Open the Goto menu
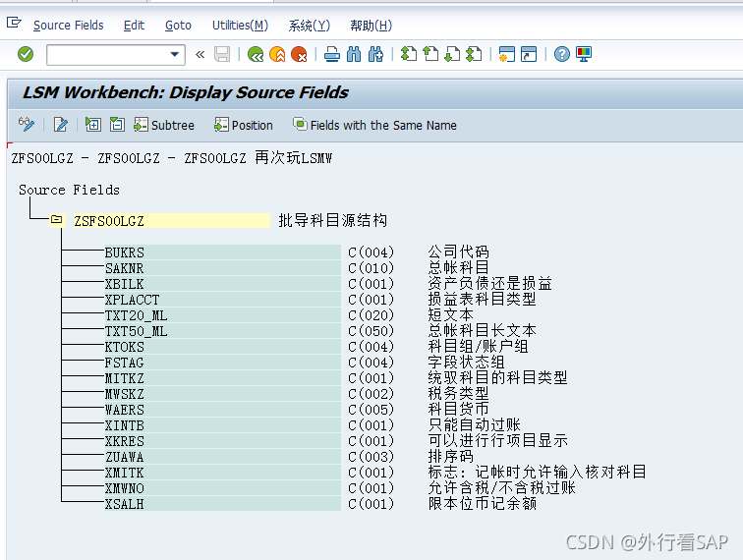Viewport: 743px width, 560px height. (178, 26)
